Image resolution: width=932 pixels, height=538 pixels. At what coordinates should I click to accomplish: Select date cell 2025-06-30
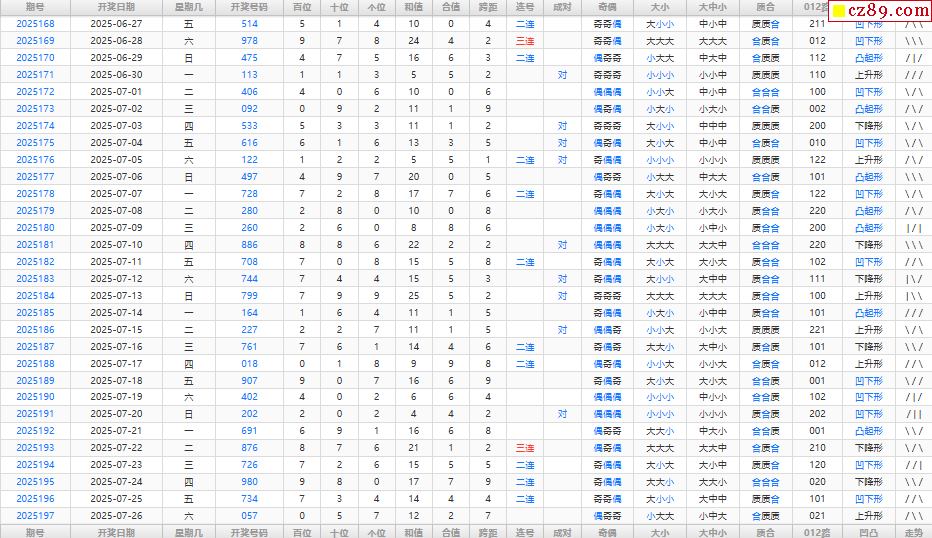(116, 75)
